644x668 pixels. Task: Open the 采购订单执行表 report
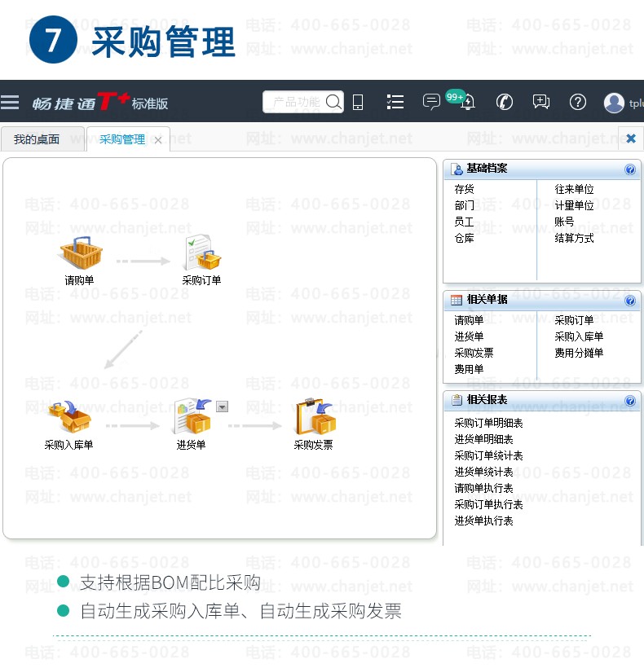click(488, 505)
